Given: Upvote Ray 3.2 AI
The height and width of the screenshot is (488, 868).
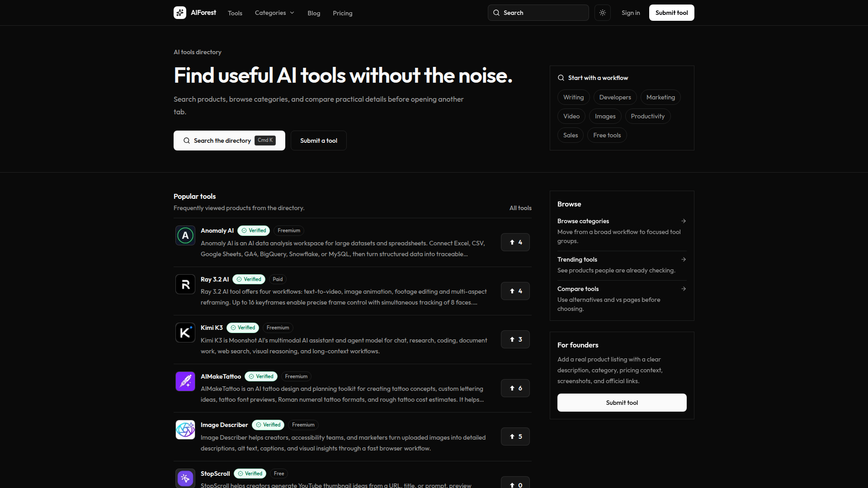Looking at the screenshot, I should tap(515, 291).
